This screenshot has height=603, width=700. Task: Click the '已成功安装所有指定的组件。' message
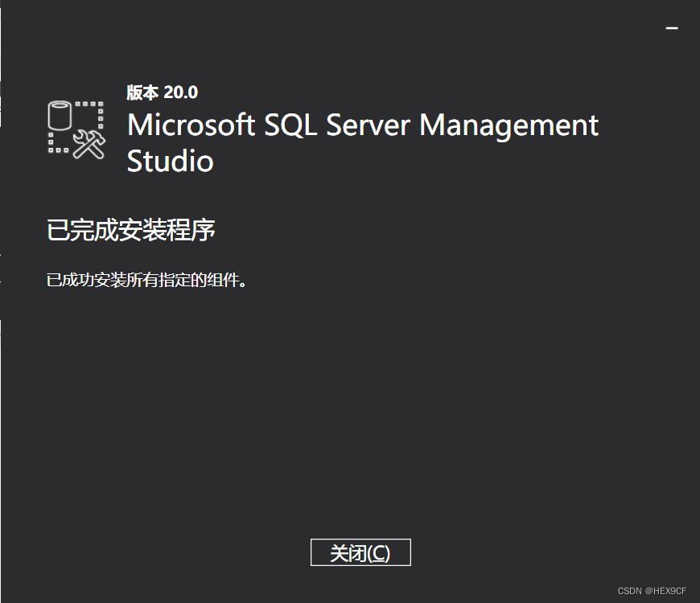pyautogui.click(x=146, y=281)
